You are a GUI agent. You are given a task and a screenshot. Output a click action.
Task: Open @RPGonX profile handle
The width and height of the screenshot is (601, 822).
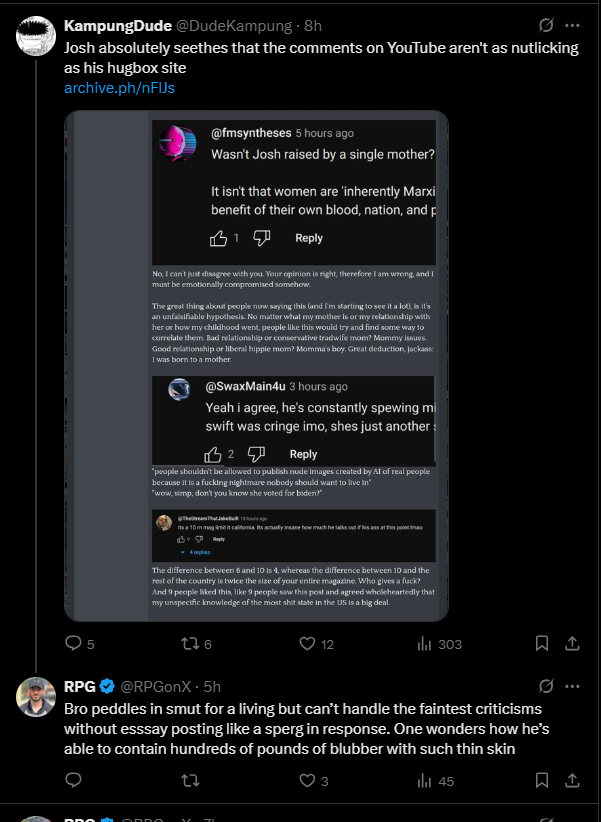(x=159, y=686)
